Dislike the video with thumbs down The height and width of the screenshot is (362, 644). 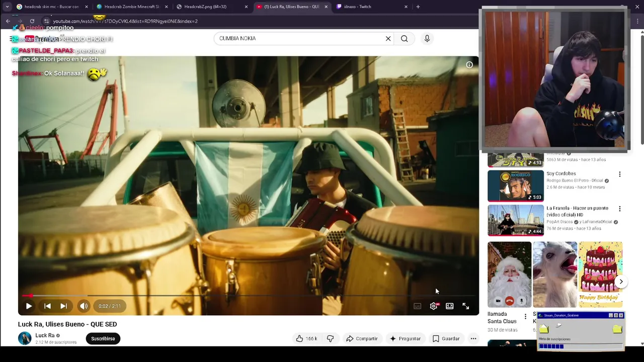[x=330, y=338]
